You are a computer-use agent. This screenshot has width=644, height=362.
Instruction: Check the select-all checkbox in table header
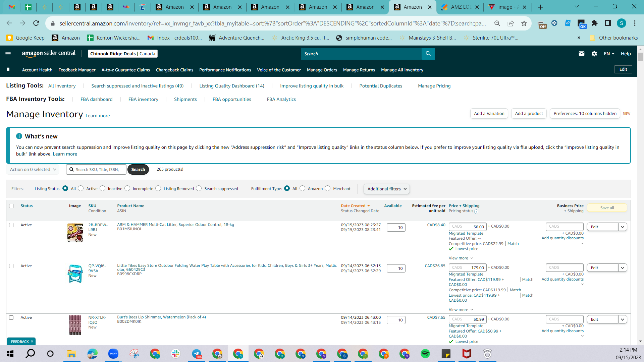(x=11, y=206)
